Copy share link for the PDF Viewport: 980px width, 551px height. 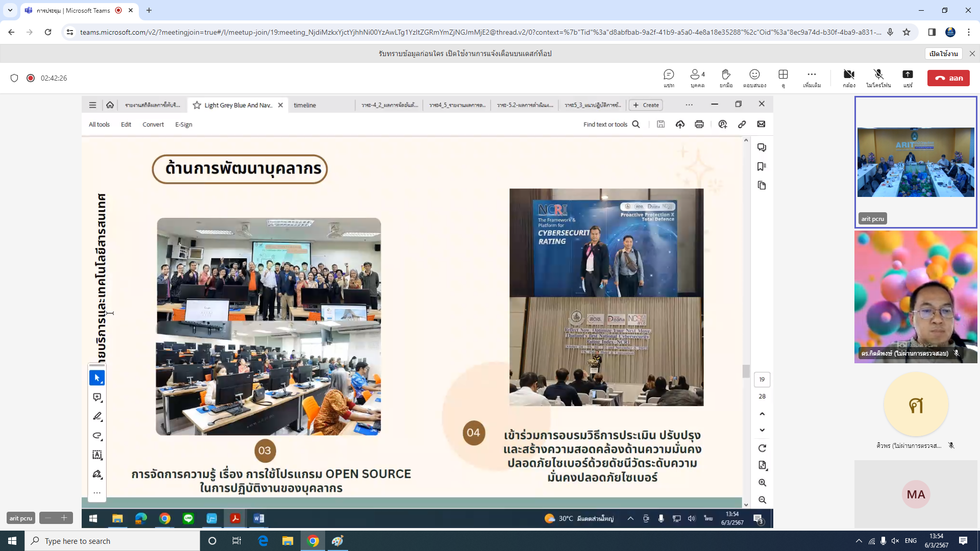click(x=742, y=124)
